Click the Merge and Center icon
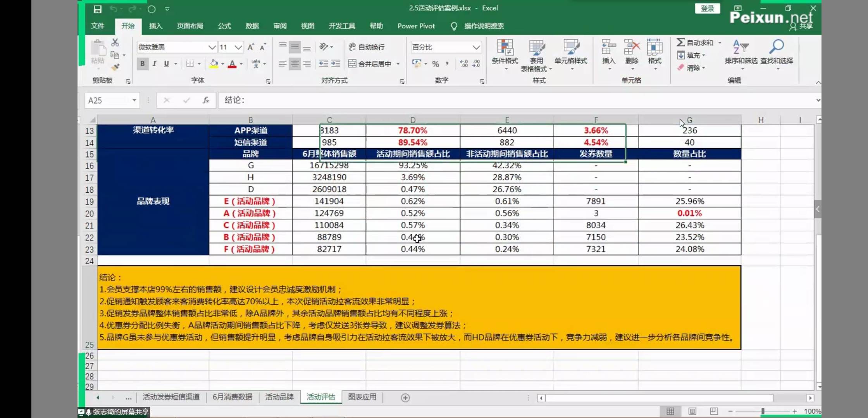 pos(352,63)
